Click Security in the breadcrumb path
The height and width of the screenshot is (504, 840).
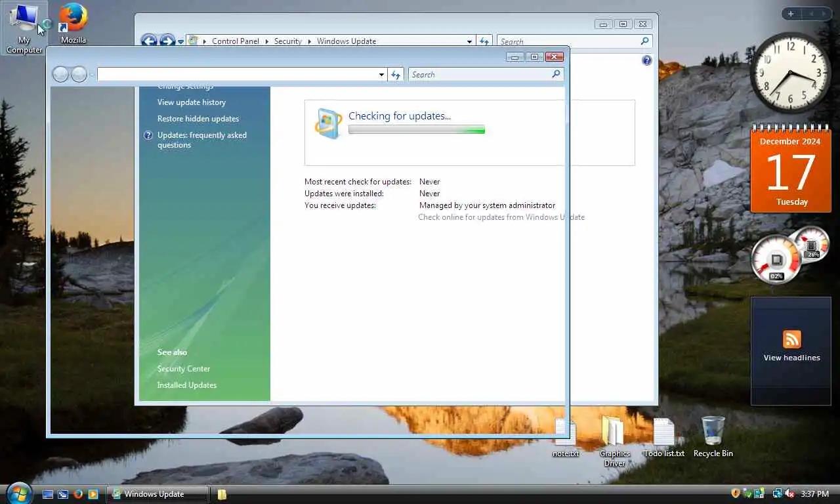click(x=288, y=41)
